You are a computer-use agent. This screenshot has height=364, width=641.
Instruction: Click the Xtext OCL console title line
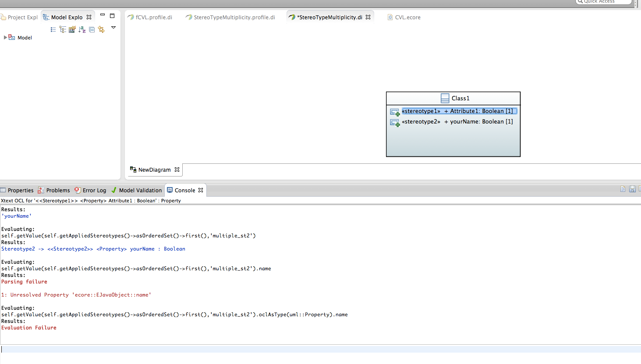coord(91,201)
